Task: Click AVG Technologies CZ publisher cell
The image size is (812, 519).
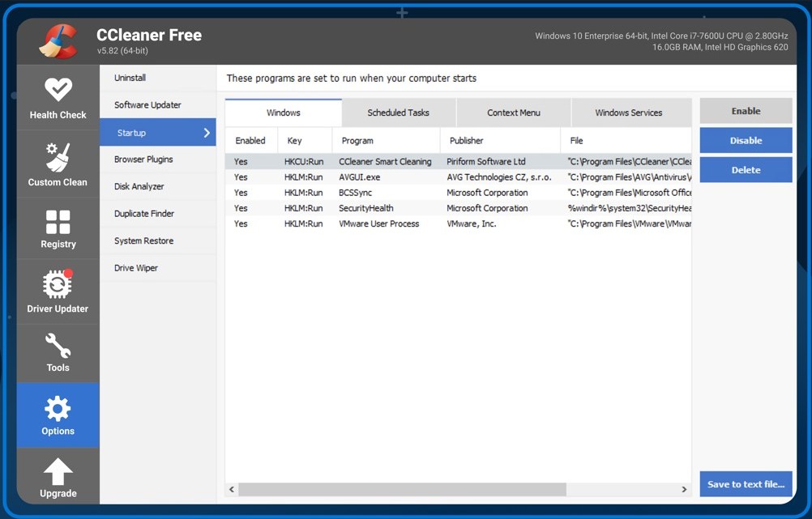Action: [499, 177]
